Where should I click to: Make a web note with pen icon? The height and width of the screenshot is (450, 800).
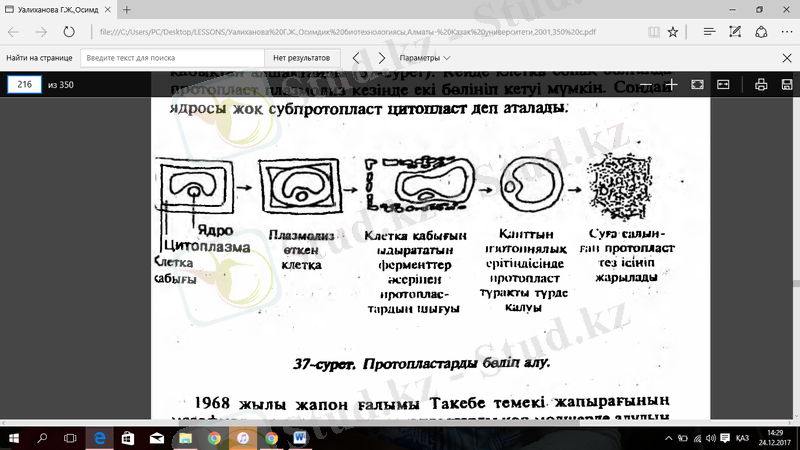tap(735, 32)
